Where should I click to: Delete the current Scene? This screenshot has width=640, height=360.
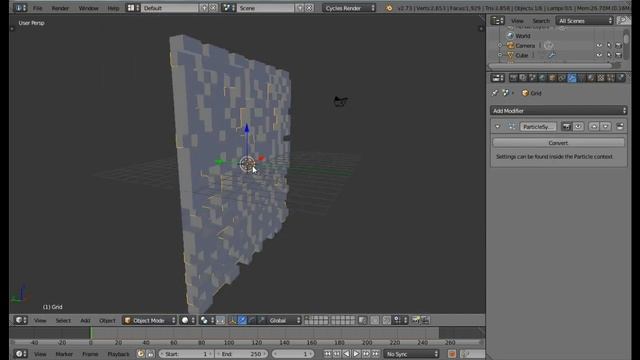(x=309, y=8)
